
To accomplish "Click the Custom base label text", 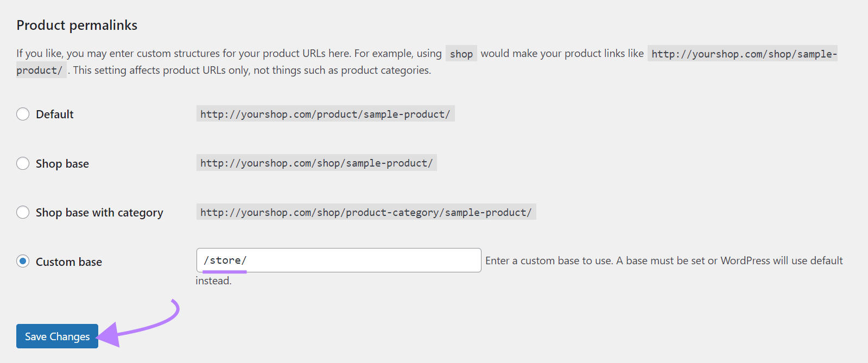I will [x=68, y=262].
